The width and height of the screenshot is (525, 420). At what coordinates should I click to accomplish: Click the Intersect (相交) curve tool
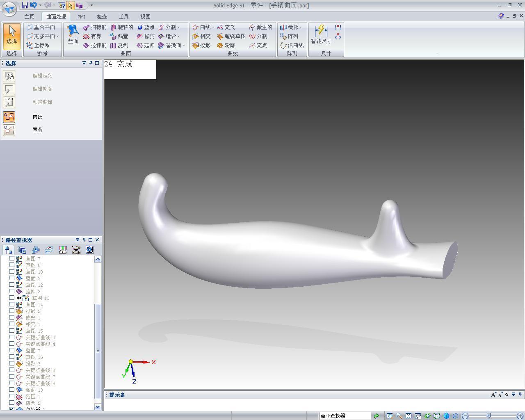click(201, 36)
